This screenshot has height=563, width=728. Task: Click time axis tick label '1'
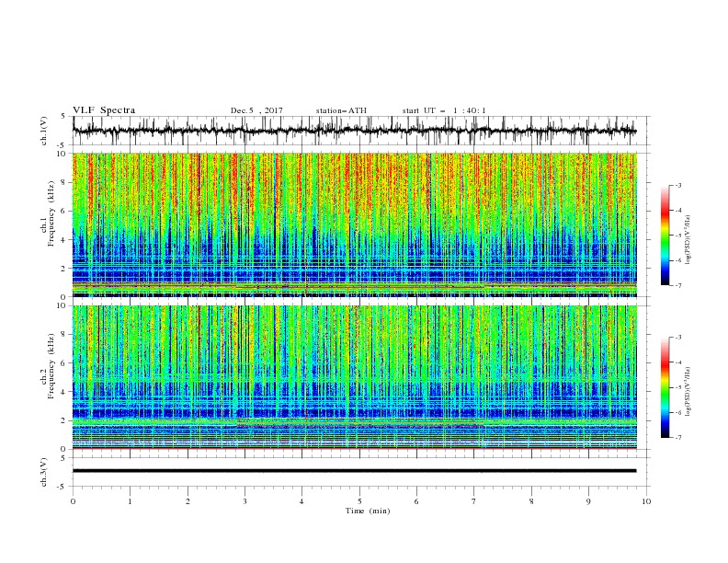pos(130,501)
